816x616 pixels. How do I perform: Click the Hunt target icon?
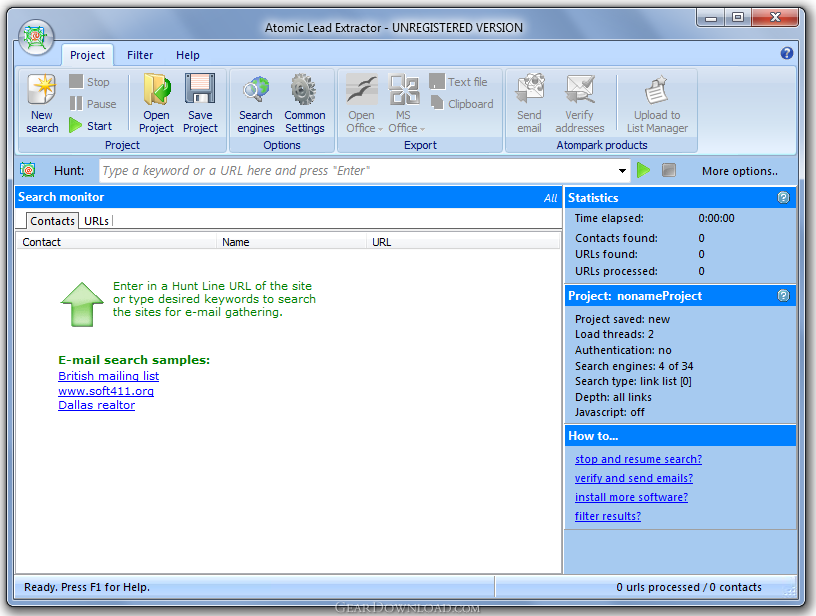[28, 170]
